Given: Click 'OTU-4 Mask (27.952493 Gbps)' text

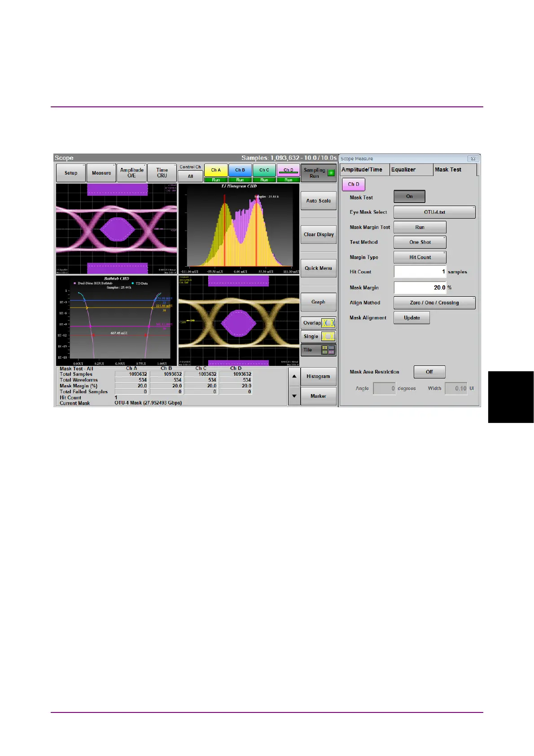Looking at the screenshot, I should [x=148, y=403].
